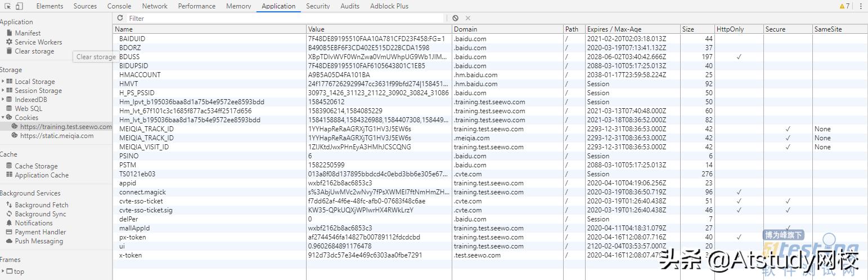This screenshot has height=280, width=868.
Task: Switch to the Performance tab
Action: (x=197, y=6)
